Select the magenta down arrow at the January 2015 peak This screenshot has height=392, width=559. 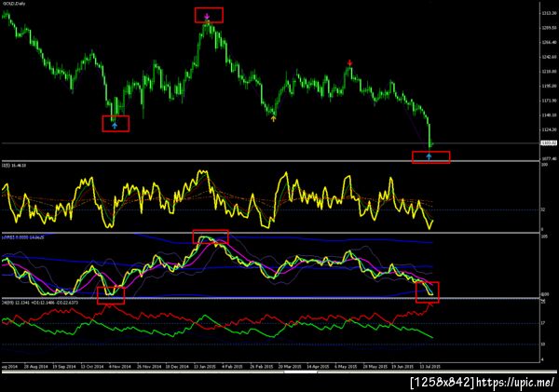(x=207, y=17)
